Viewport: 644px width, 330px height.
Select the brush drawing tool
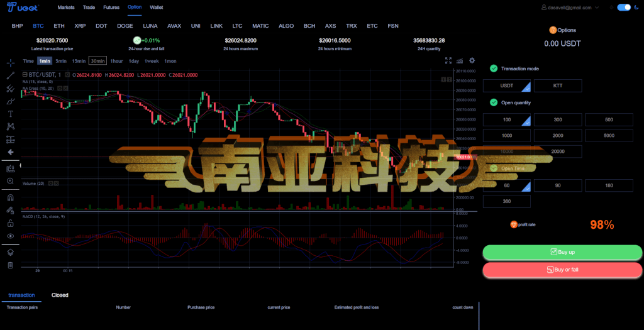coord(11,101)
